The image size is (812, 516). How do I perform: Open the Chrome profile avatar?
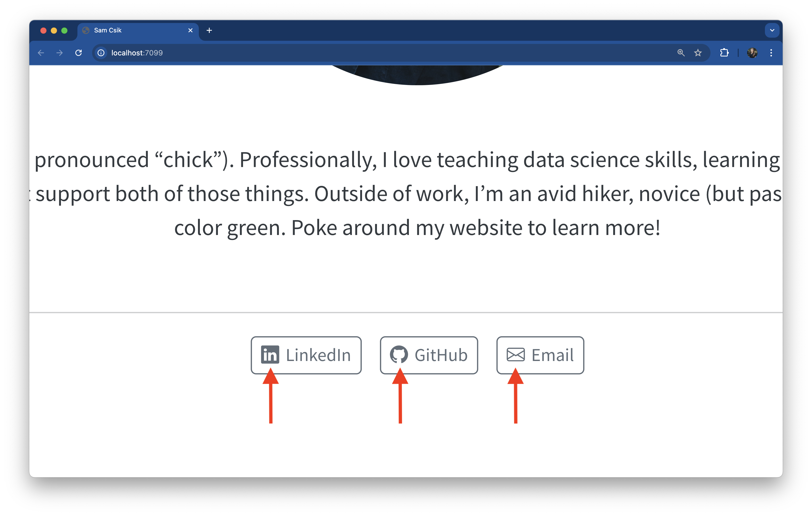[x=752, y=53]
